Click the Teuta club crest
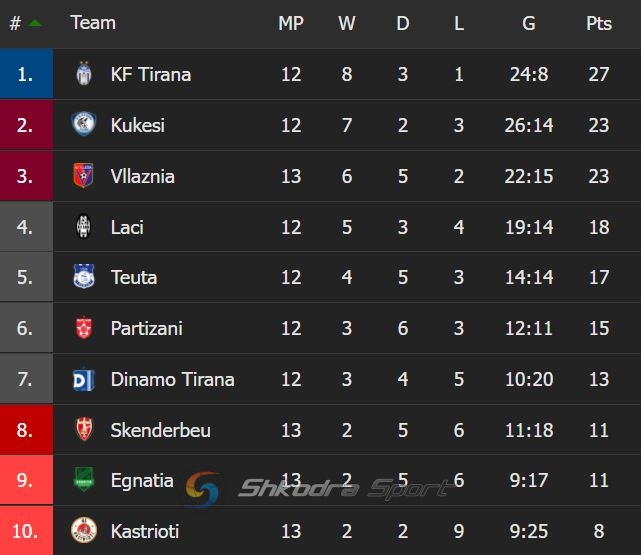Screen dimensions: 641x555 [84, 277]
